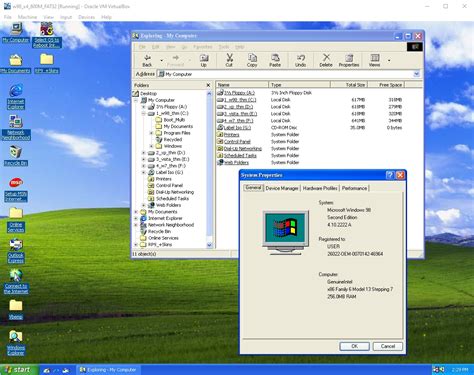This screenshot has width=474, height=375.
Task: Expand the 2_xp (D:) drive tree node
Action: [x=144, y=153]
